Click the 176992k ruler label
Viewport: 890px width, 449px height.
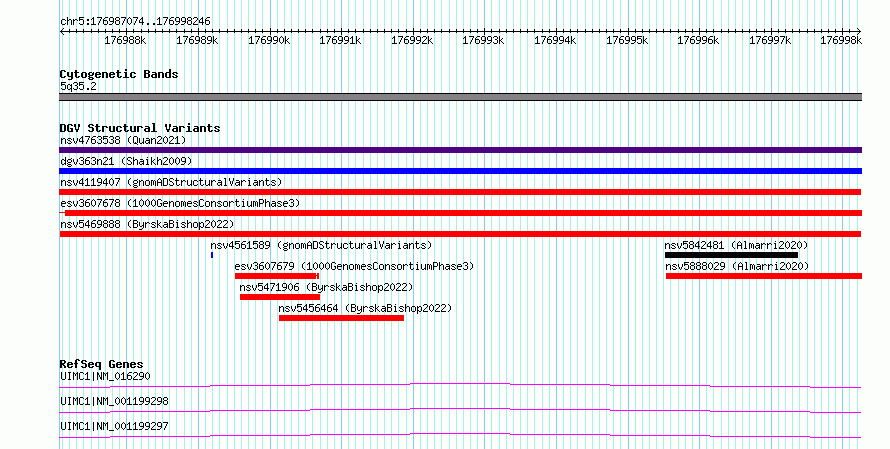(x=412, y=40)
